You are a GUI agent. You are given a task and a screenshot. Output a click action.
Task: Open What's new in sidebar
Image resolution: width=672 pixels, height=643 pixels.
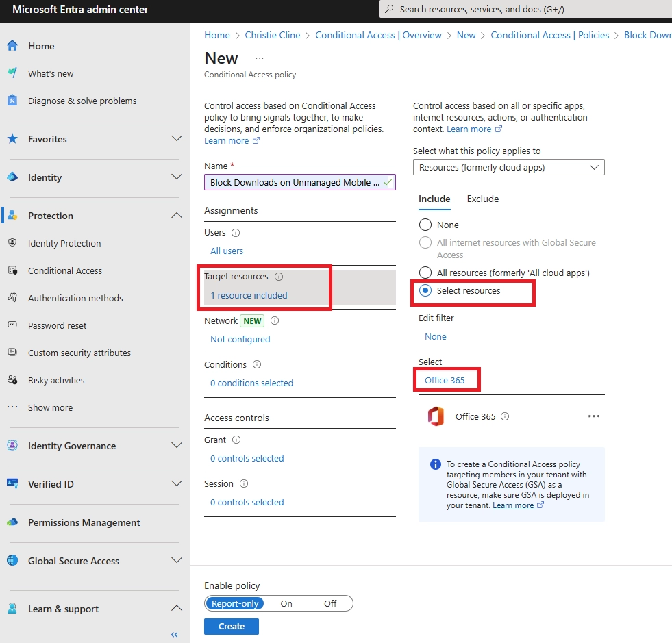[x=51, y=73]
